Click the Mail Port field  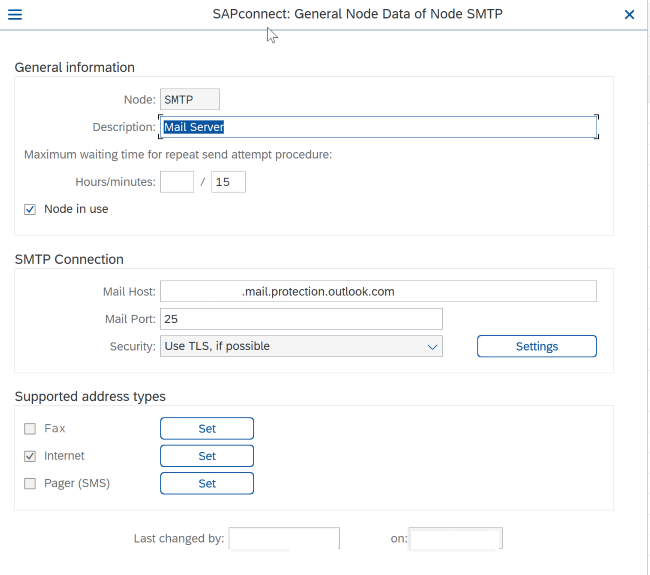[x=301, y=319]
